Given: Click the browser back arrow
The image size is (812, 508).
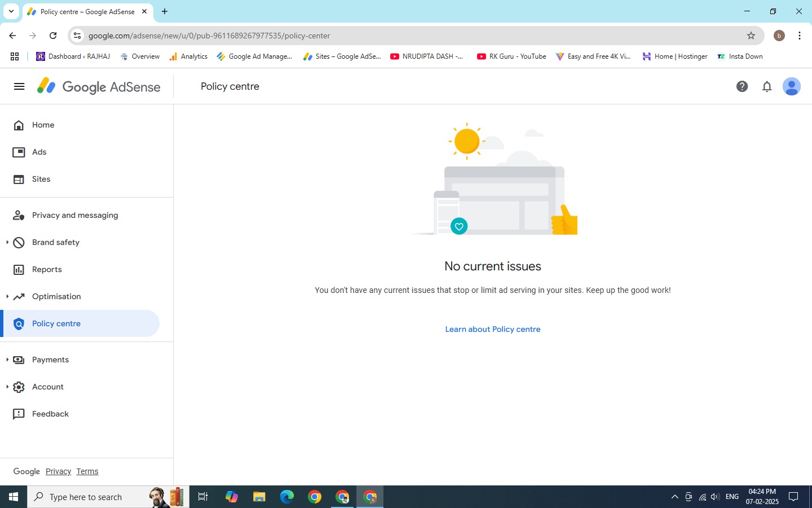Looking at the screenshot, I should 12,36.
